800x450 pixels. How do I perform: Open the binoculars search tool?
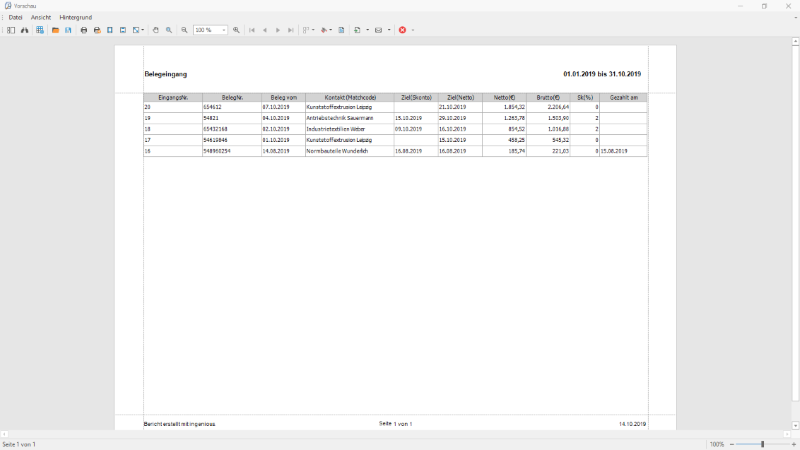(24, 30)
